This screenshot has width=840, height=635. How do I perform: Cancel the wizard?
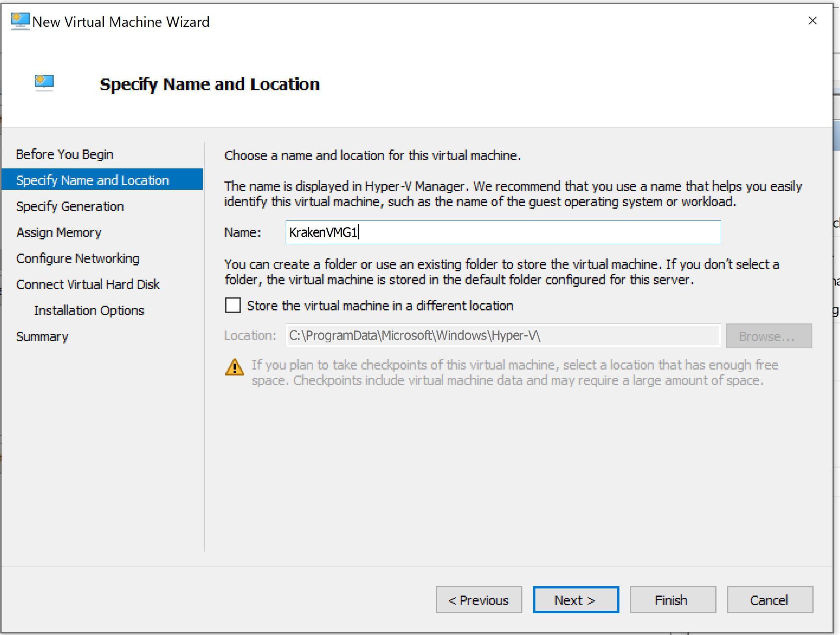(770, 600)
